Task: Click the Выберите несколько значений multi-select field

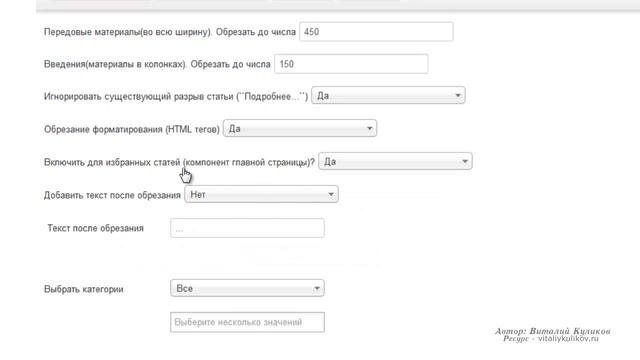Action: click(247, 322)
